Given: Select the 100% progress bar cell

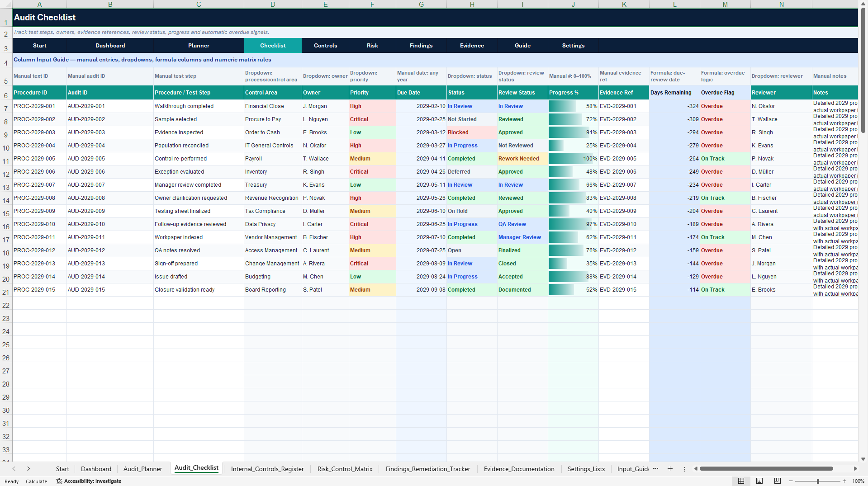Looking at the screenshot, I should (x=573, y=159).
